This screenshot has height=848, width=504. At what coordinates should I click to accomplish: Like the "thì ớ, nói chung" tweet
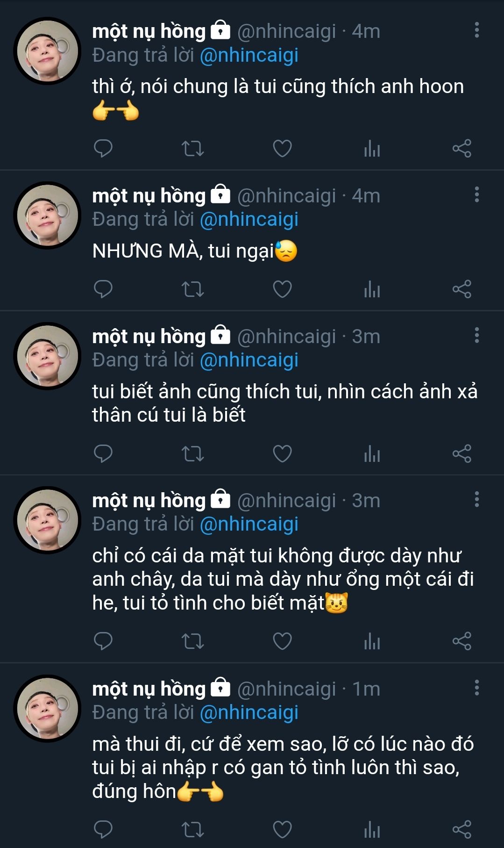click(282, 148)
